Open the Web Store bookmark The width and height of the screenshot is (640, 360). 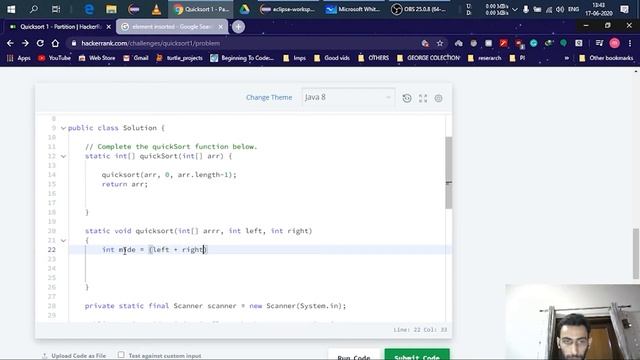pos(97,58)
